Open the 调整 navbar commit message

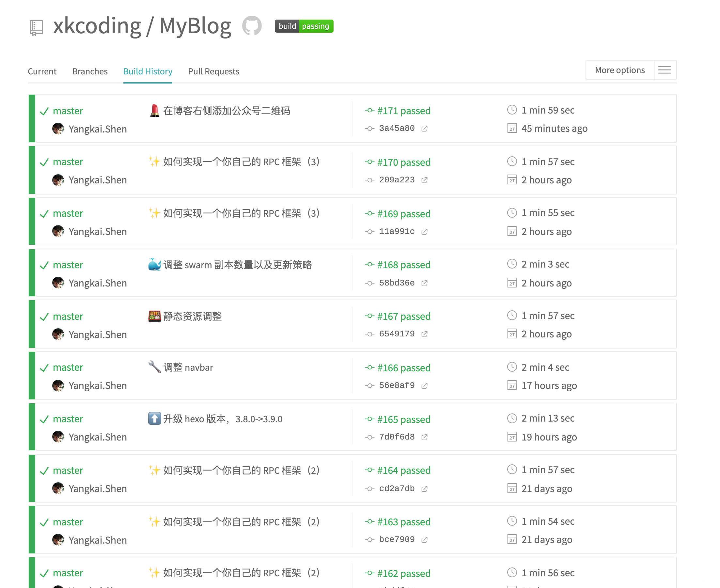[188, 367]
